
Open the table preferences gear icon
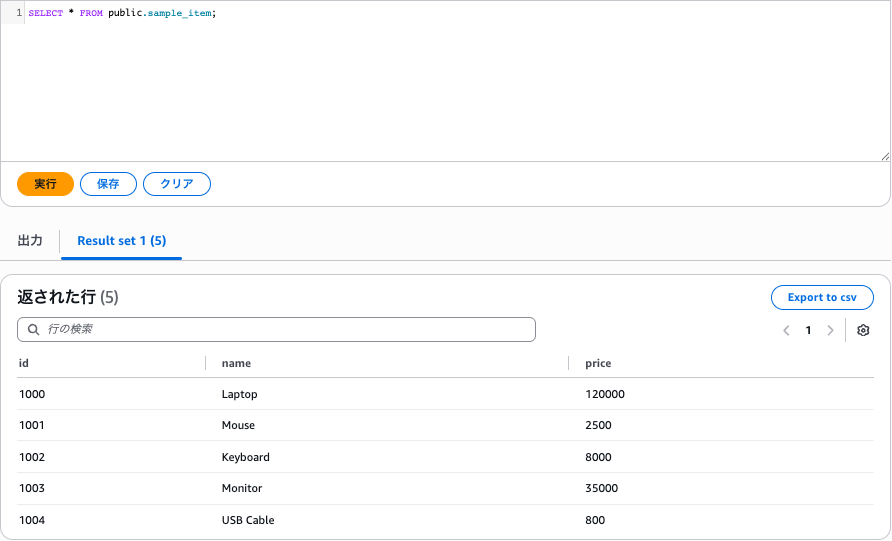863,330
